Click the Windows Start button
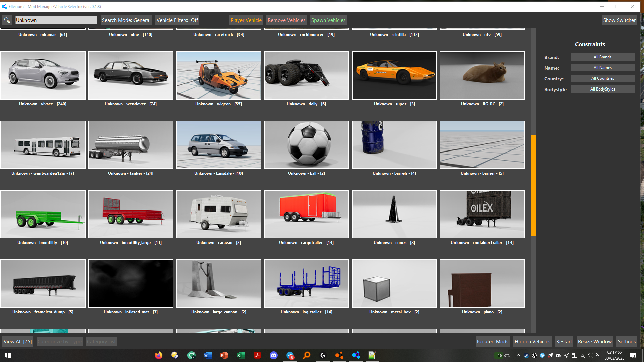Viewport: 644px width, 362px height. coord(8,355)
